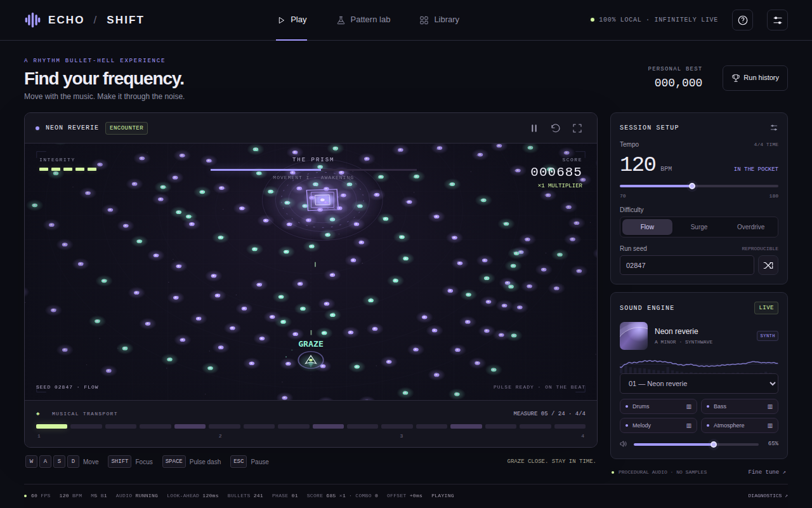Open the track select dropdown Neon reverie
Screen dimensions: 812x508
point(699,384)
